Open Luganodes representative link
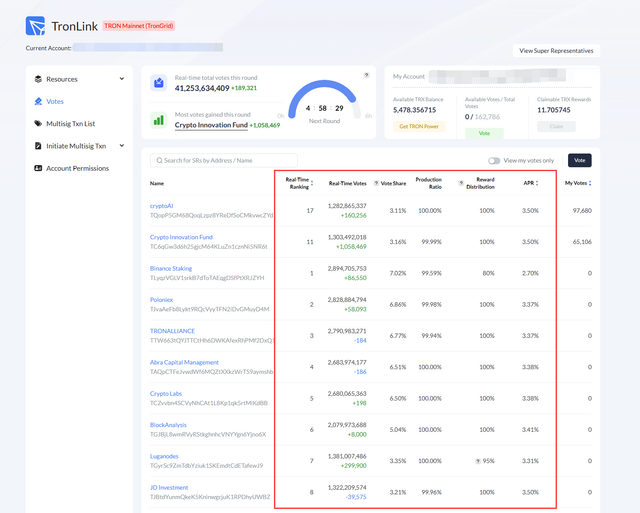 click(x=164, y=456)
